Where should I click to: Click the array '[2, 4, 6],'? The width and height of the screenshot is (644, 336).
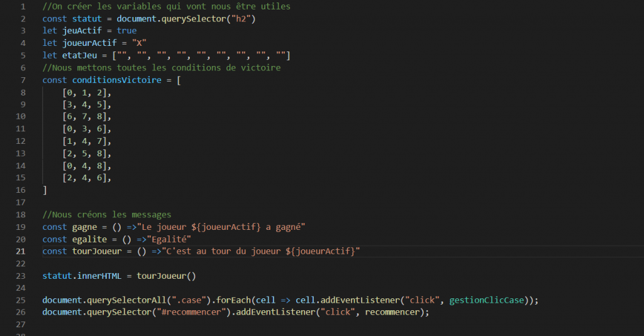(87, 178)
